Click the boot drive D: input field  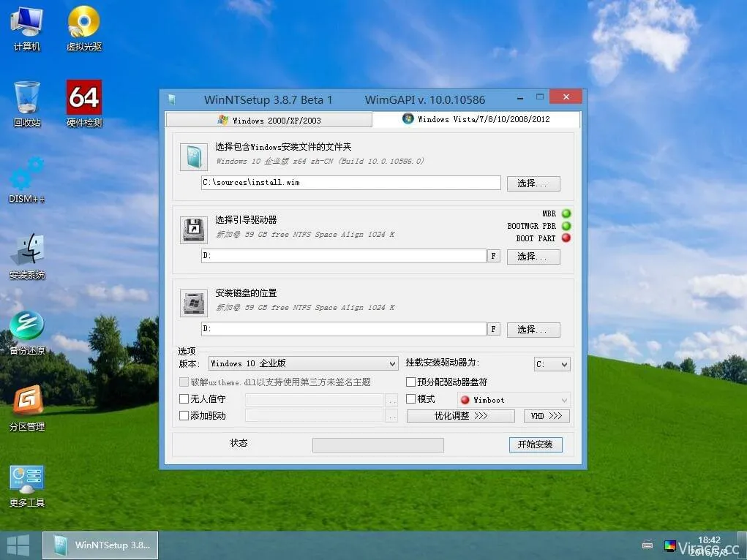343,256
